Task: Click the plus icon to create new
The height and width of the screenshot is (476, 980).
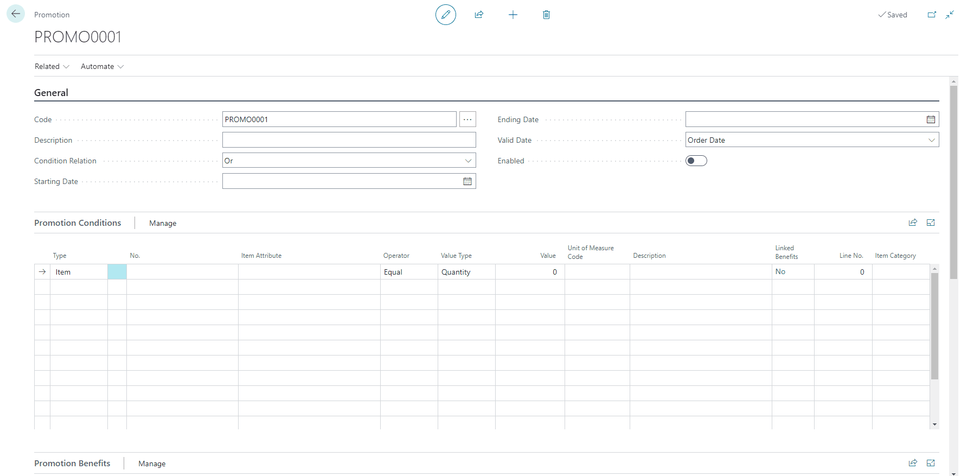Action: click(513, 15)
